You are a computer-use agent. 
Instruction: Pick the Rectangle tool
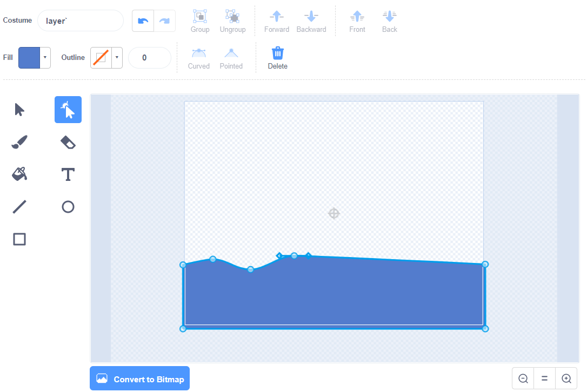[19, 239]
